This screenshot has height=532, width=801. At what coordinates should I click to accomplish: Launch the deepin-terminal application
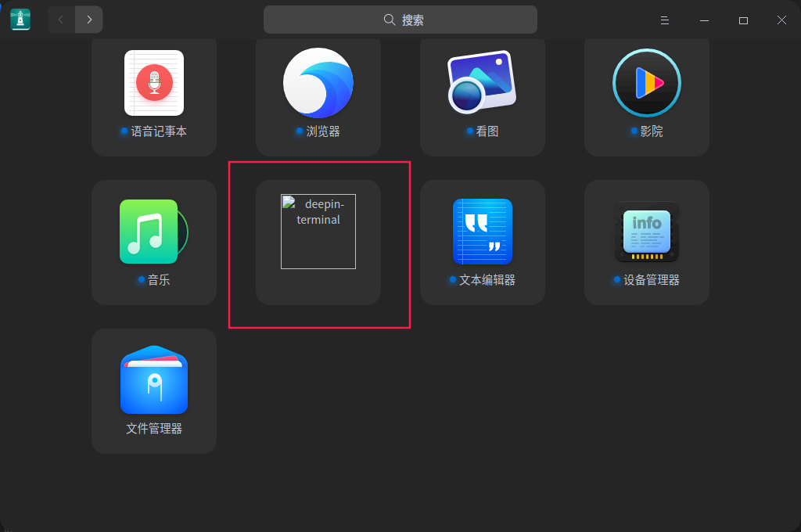tap(318, 231)
